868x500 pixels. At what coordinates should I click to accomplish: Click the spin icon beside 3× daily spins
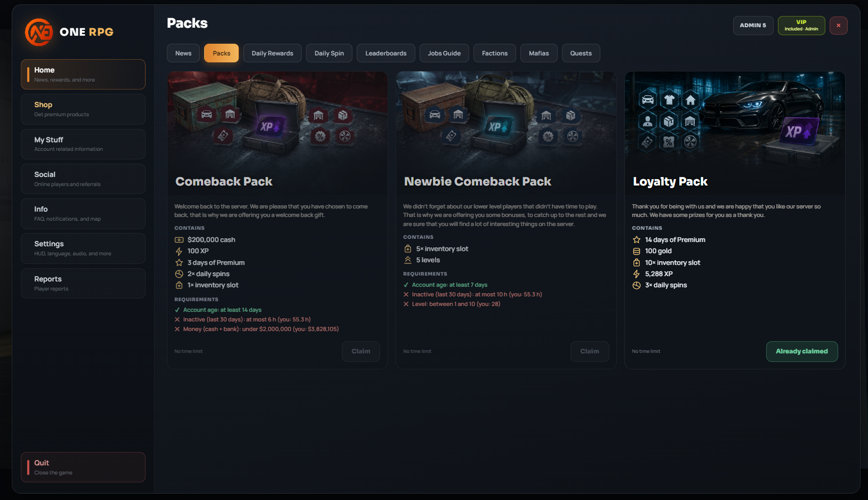click(637, 285)
